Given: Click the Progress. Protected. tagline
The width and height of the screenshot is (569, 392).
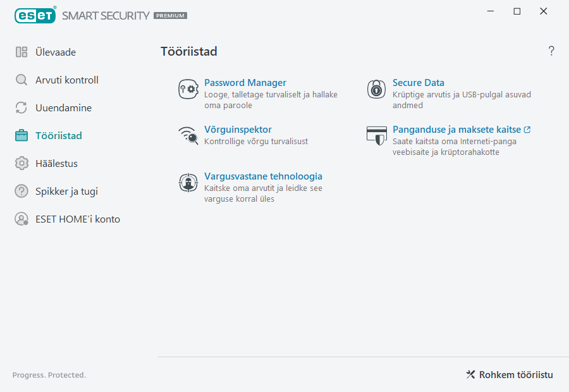Looking at the screenshot, I should tap(49, 375).
